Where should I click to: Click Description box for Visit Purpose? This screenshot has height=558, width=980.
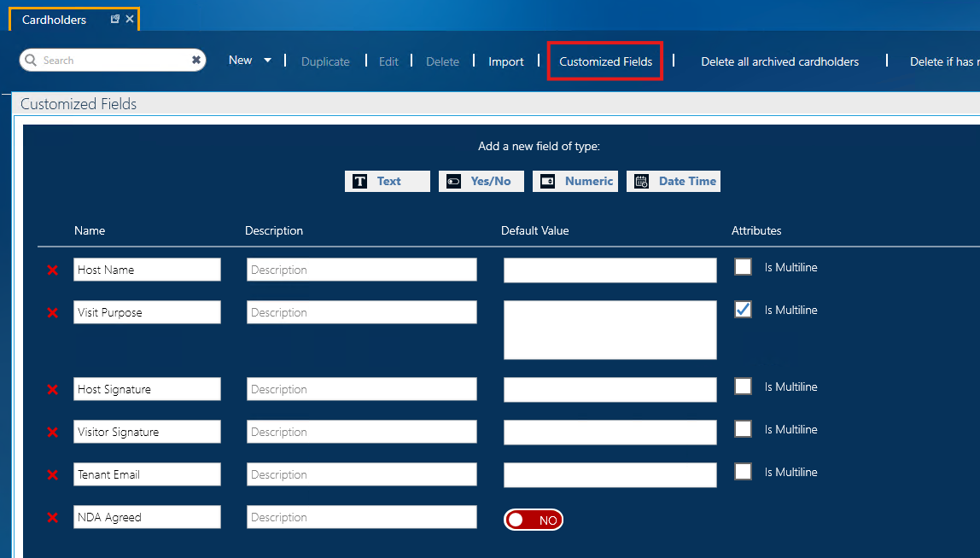(x=362, y=312)
